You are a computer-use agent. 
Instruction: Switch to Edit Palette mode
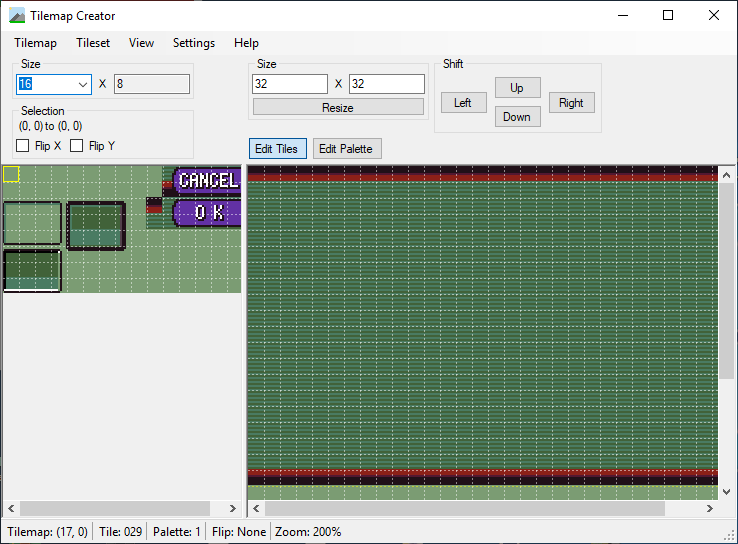pyautogui.click(x=346, y=149)
